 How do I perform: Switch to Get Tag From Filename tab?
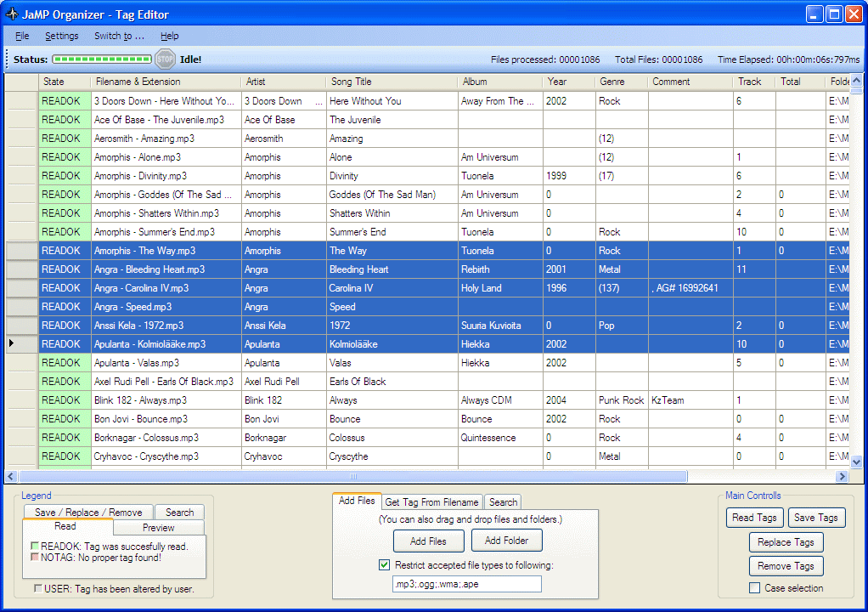click(432, 502)
